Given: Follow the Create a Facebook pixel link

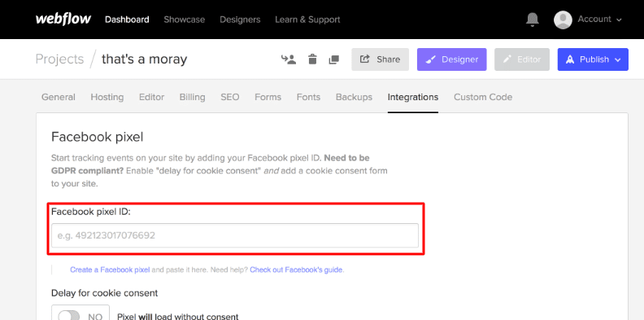Looking at the screenshot, I should 110,270.
